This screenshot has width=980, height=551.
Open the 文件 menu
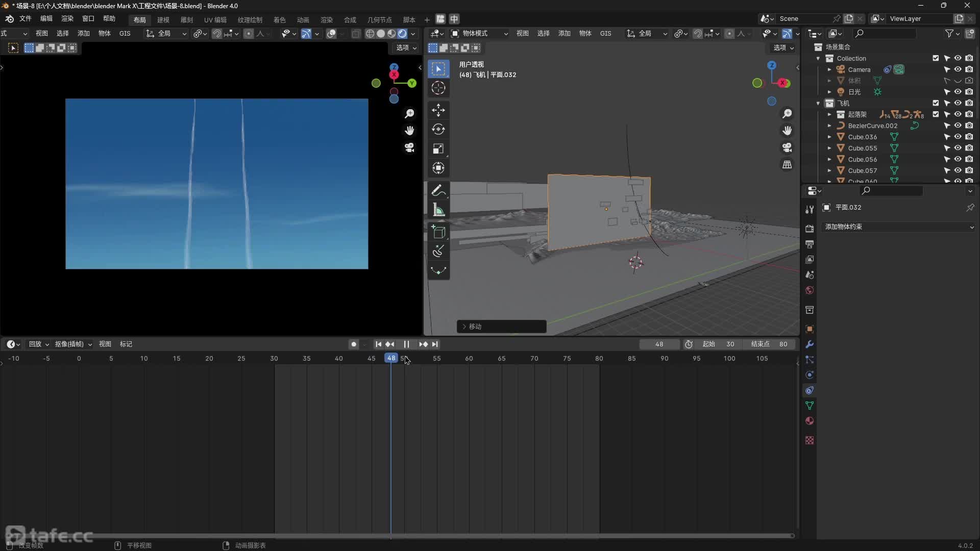click(25, 19)
